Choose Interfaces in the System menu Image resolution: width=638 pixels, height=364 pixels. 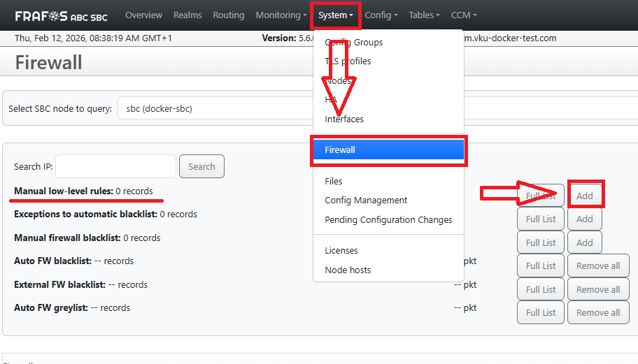(344, 119)
